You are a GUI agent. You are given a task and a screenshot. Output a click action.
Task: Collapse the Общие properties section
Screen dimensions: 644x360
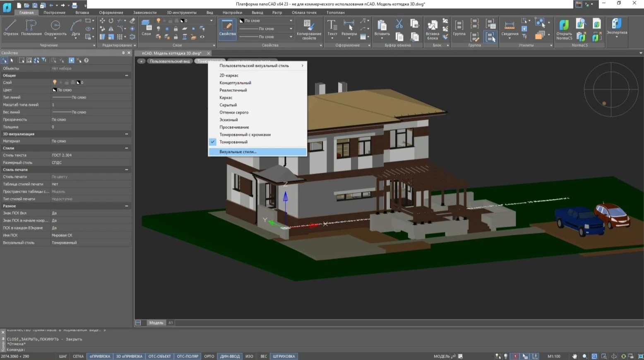coord(127,75)
